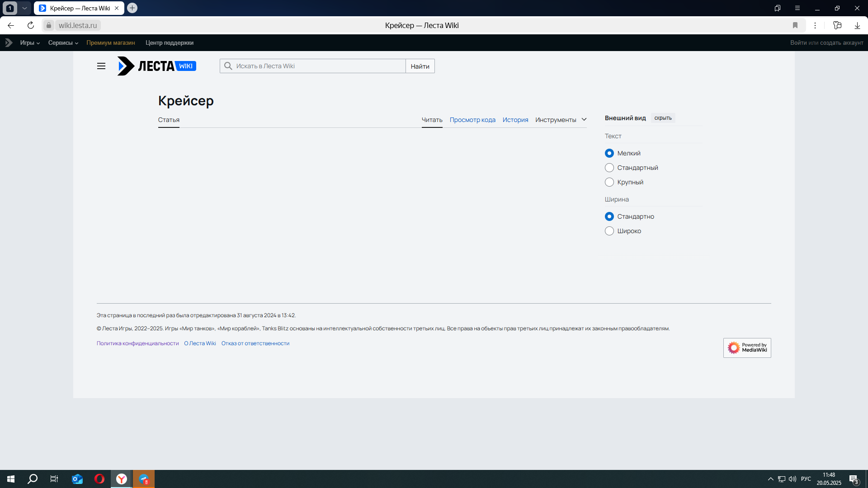Screen dimensions: 868x488
Task: Open Премиум магазин
Action: click(111, 42)
